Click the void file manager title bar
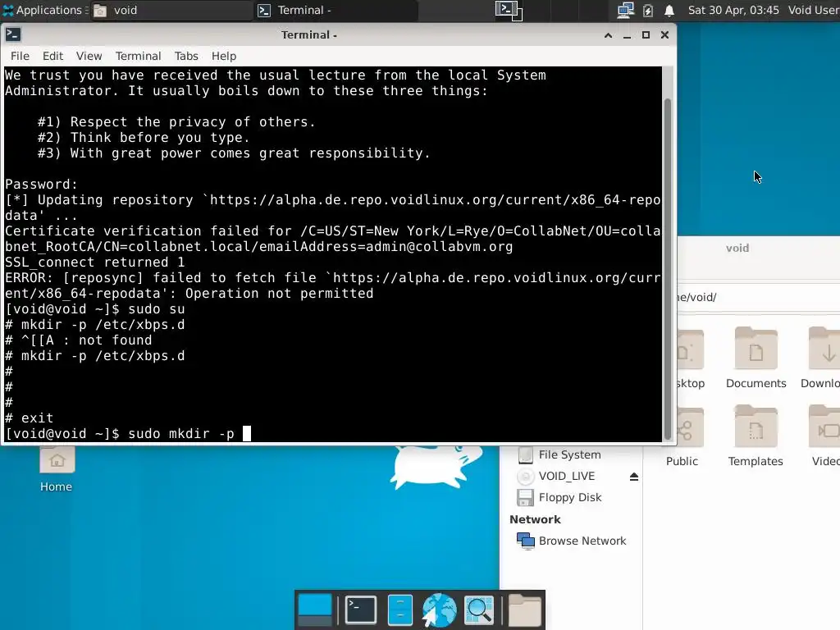 click(759, 248)
